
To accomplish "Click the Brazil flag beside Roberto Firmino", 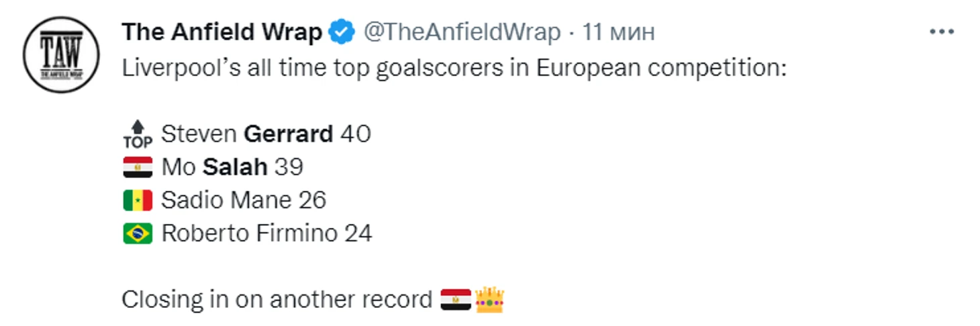I will (x=138, y=233).
